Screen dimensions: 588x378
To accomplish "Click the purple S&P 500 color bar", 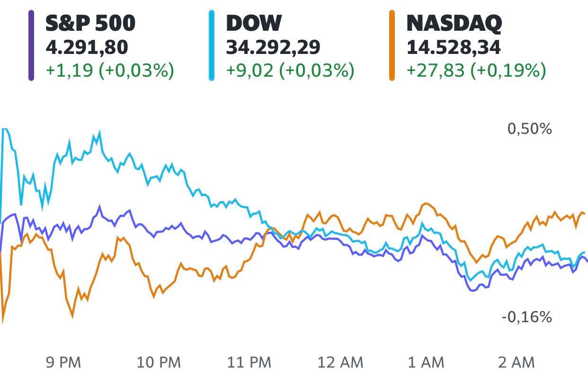I will (31, 45).
